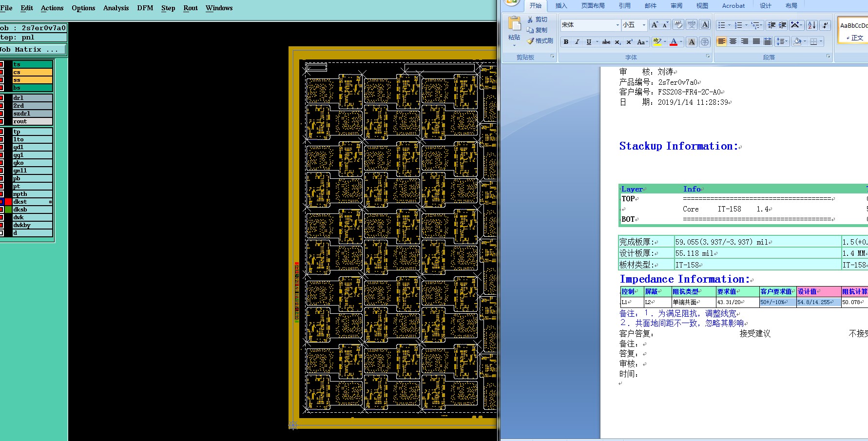Open the font name dropdown (宋体)
This screenshot has width=868, height=441.
pos(617,25)
